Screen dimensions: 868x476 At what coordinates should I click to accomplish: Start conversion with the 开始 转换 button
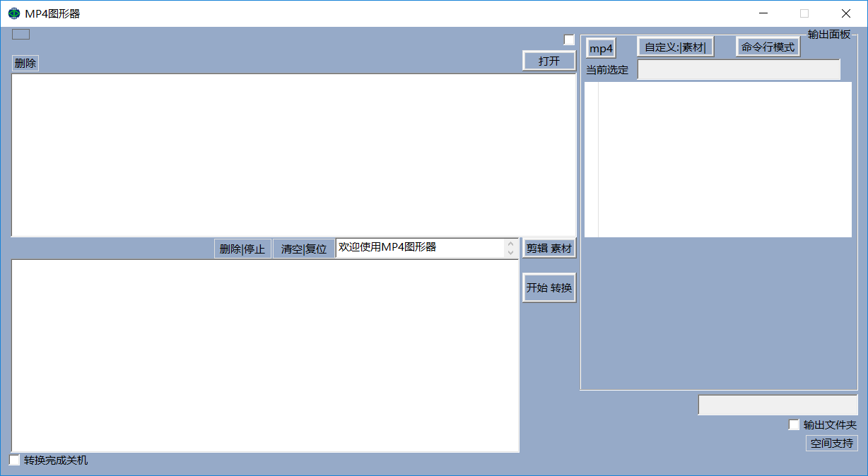pyautogui.click(x=549, y=287)
